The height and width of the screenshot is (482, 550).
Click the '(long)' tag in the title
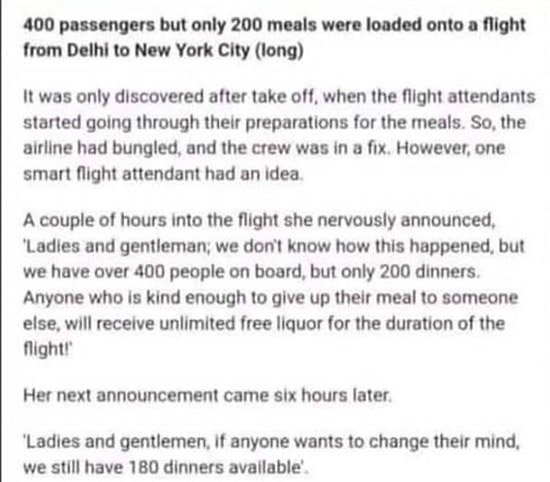[279, 51]
